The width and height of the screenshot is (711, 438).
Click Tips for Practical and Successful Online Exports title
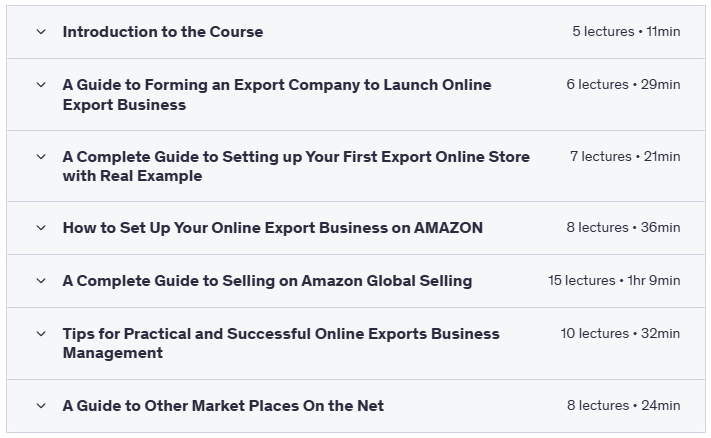281,343
